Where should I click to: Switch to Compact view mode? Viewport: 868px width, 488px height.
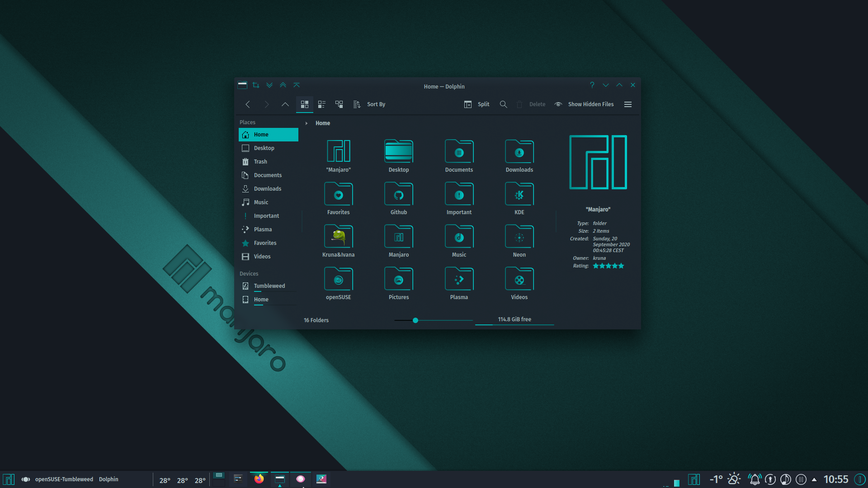click(322, 104)
